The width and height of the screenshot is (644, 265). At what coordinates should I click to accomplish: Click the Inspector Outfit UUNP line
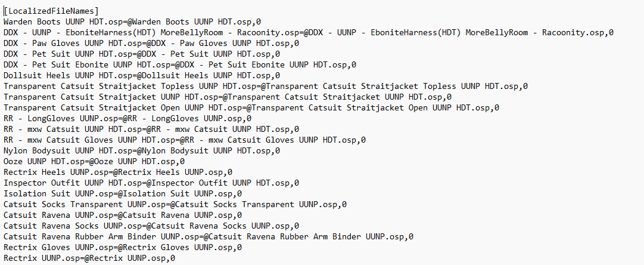click(151, 183)
